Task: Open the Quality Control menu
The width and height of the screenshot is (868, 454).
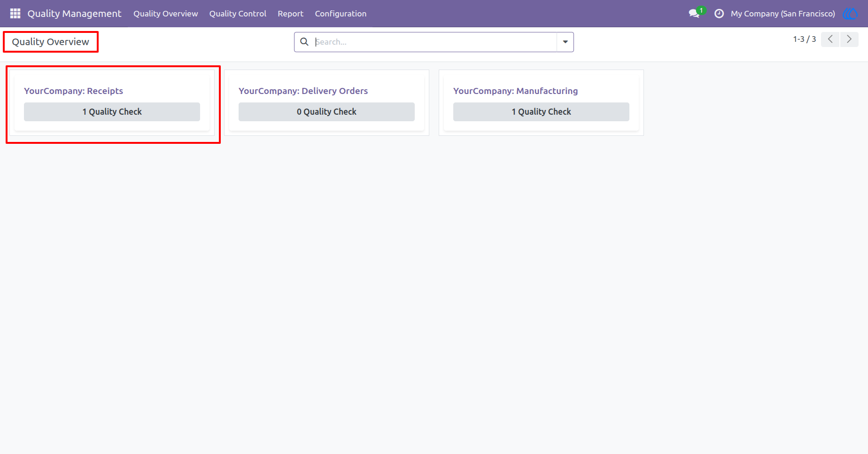Action: point(238,14)
